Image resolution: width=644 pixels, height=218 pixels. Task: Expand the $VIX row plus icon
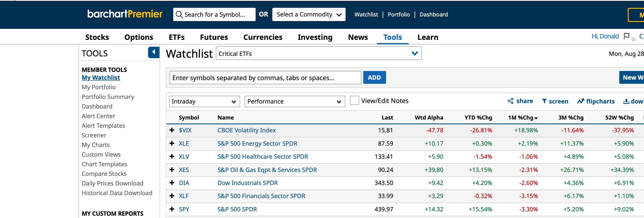(172, 130)
